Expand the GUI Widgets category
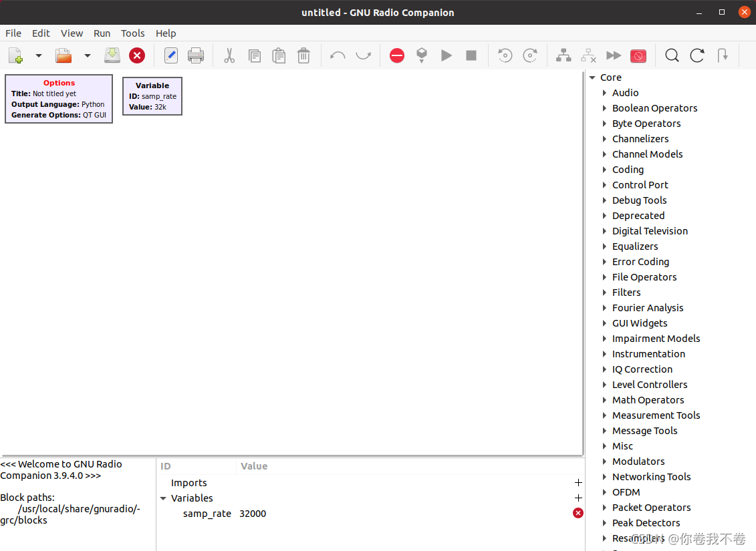 click(604, 323)
